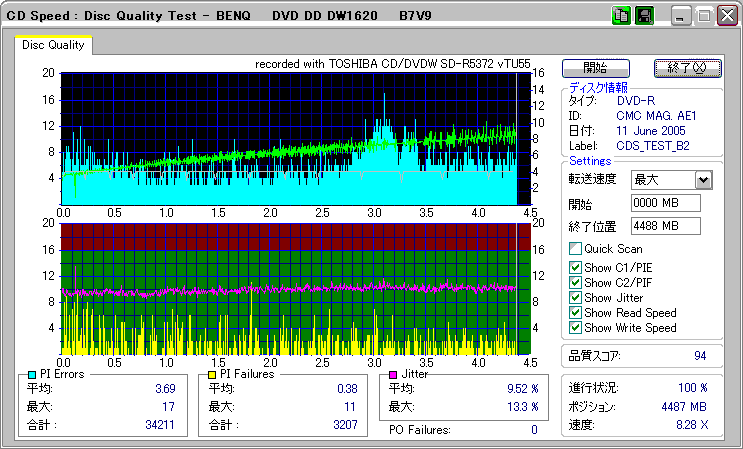This screenshot has height=449, width=743.
Task: Open the 転送速度 speed dropdown arrow
Action: (x=703, y=180)
